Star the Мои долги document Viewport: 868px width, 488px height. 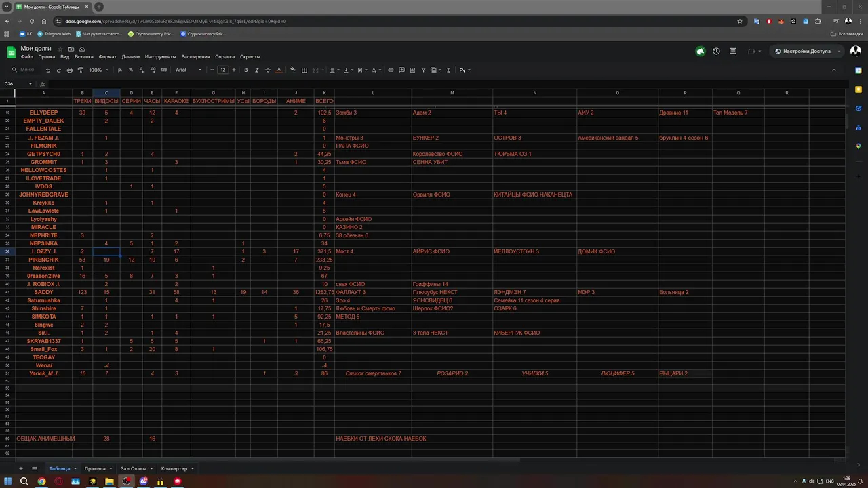[x=60, y=49]
